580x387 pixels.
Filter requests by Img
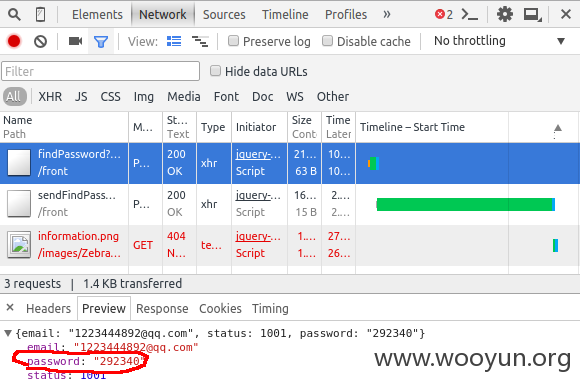point(144,97)
